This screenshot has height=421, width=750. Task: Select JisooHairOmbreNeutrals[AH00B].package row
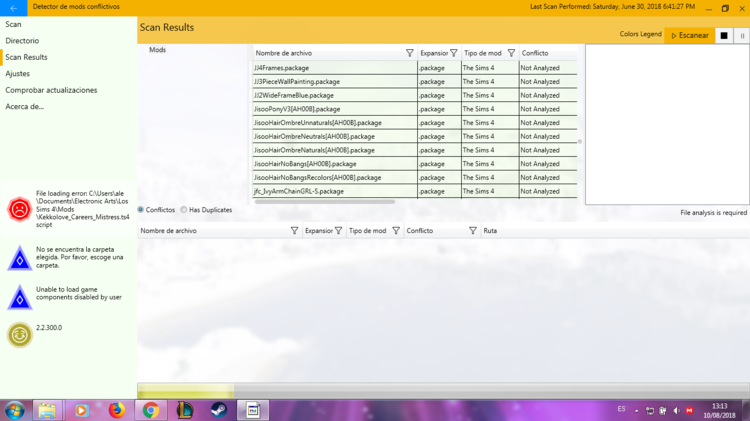click(415, 136)
